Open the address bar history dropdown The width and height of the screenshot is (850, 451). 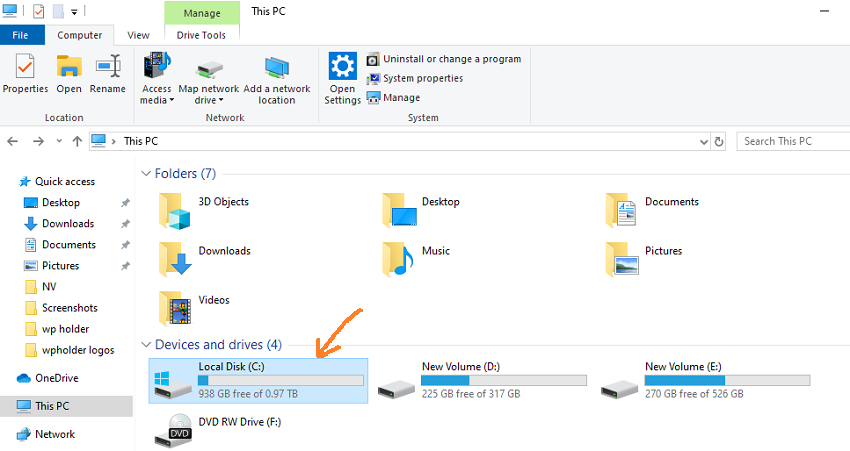tap(704, 141)
